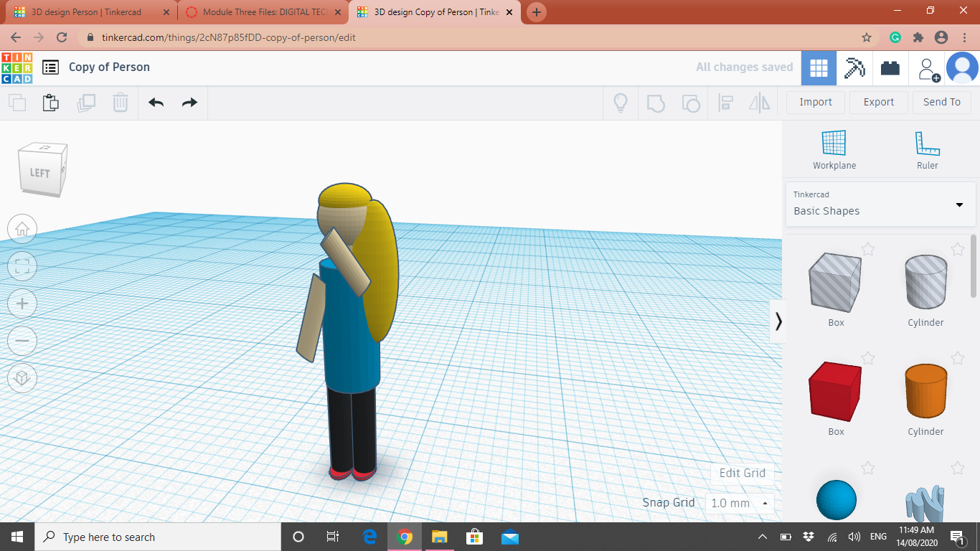Image resolution: width=980 pixels, height=551 pixels.
Task: Open the Blocks pickaxe mode
Action: pos(854,68)
